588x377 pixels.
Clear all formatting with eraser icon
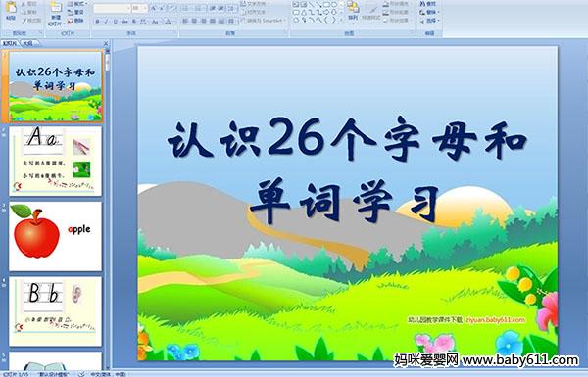(171, 8)
